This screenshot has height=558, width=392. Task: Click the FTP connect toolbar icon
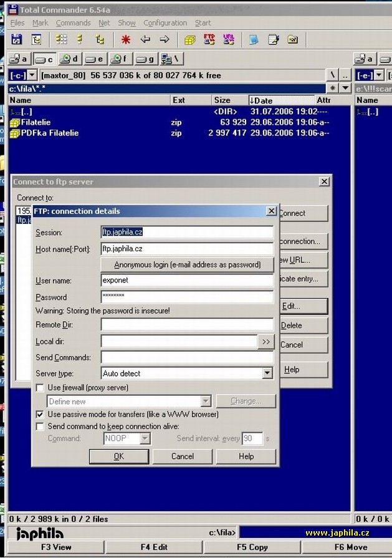click(209, 39)
